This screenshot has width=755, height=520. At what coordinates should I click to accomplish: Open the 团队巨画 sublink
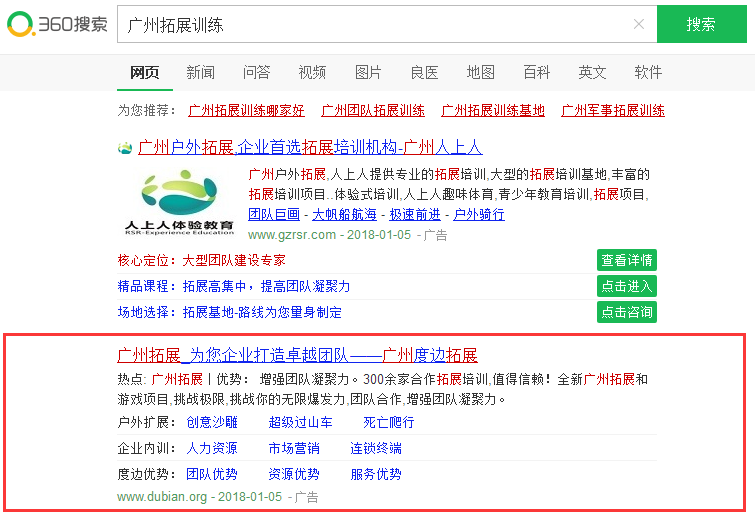coord(274,214)
